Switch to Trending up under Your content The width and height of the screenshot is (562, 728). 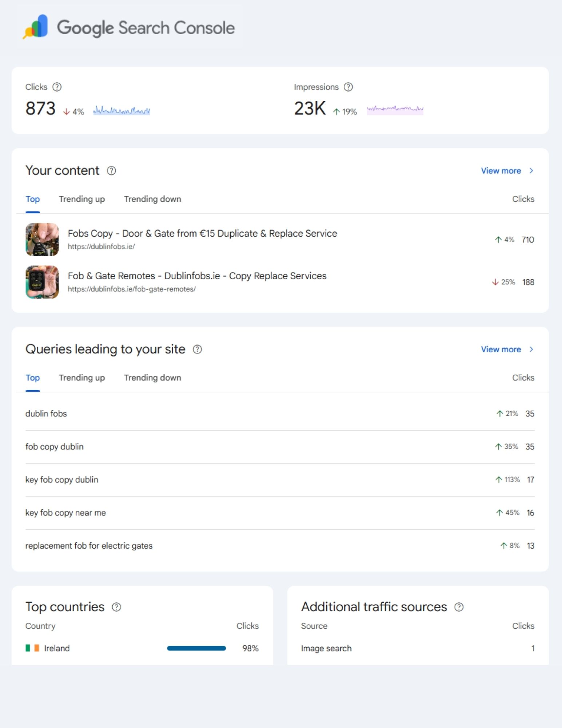click(81, 199)
